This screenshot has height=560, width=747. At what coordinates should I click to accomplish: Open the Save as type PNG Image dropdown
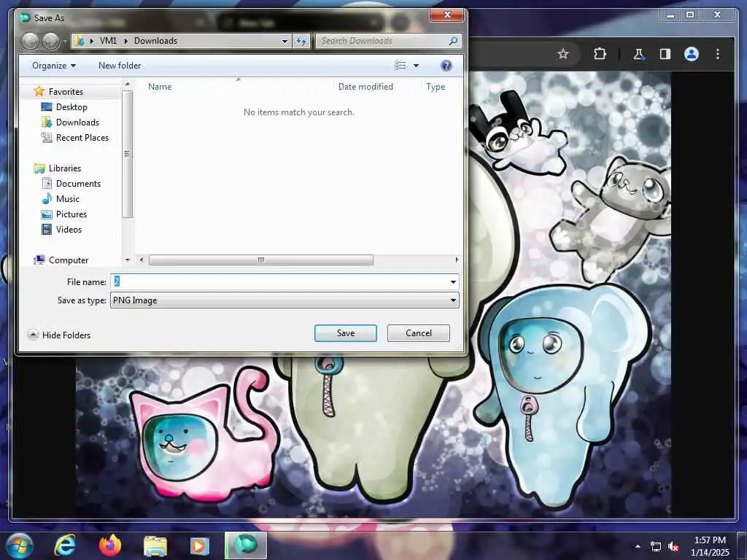(285, 300)
